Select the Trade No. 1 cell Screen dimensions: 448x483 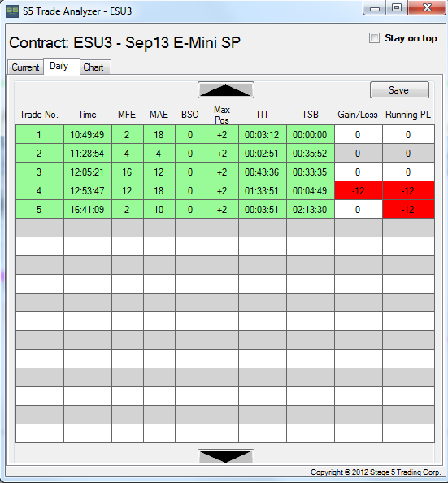point(40,134)
